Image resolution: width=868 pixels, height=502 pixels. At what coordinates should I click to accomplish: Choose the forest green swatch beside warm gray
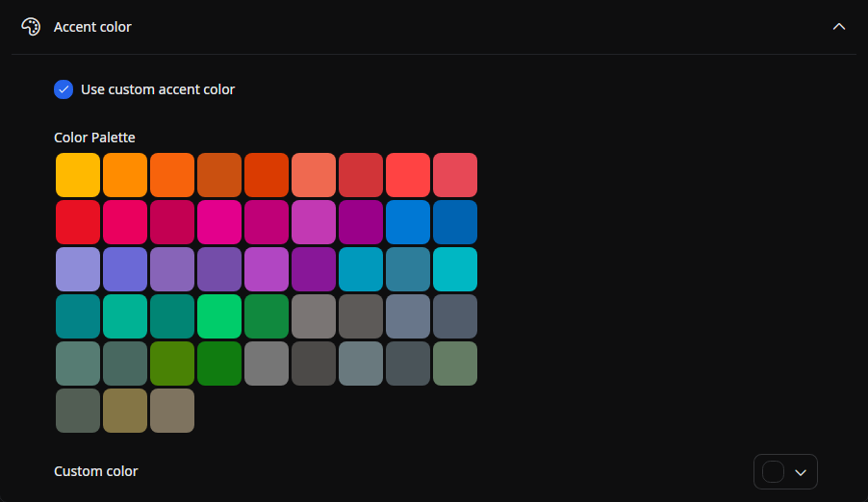tap(267, 316)
